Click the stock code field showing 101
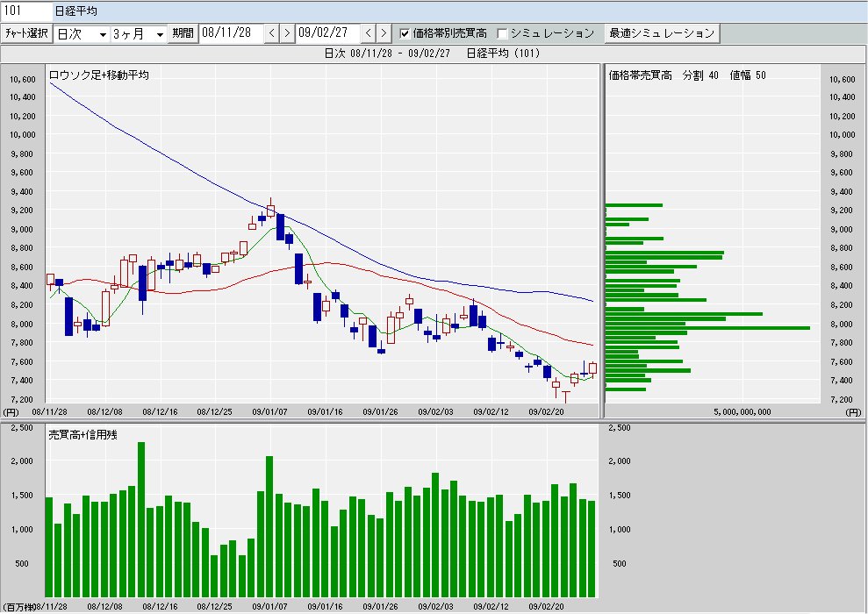Image resolution: width=868 pixels, height=614 pixels. [26, 11]
